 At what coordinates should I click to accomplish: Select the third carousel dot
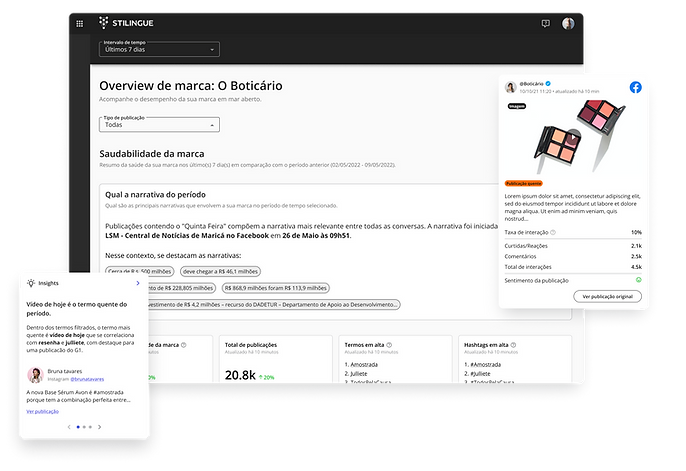point(91,427)
